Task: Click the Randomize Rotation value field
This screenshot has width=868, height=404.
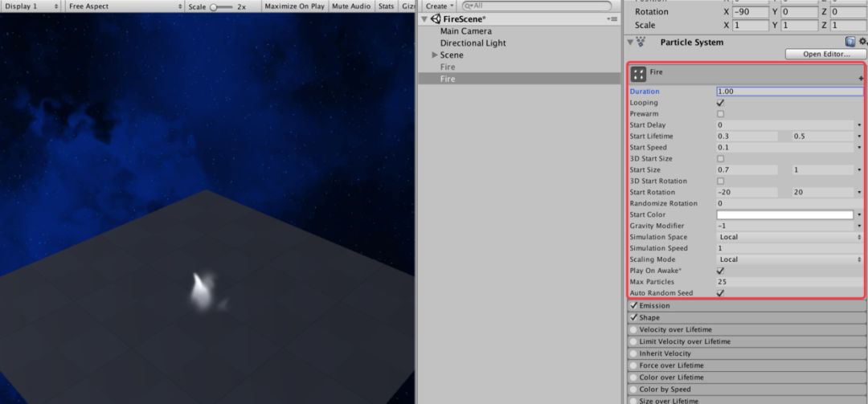Action: click(789, 203)
